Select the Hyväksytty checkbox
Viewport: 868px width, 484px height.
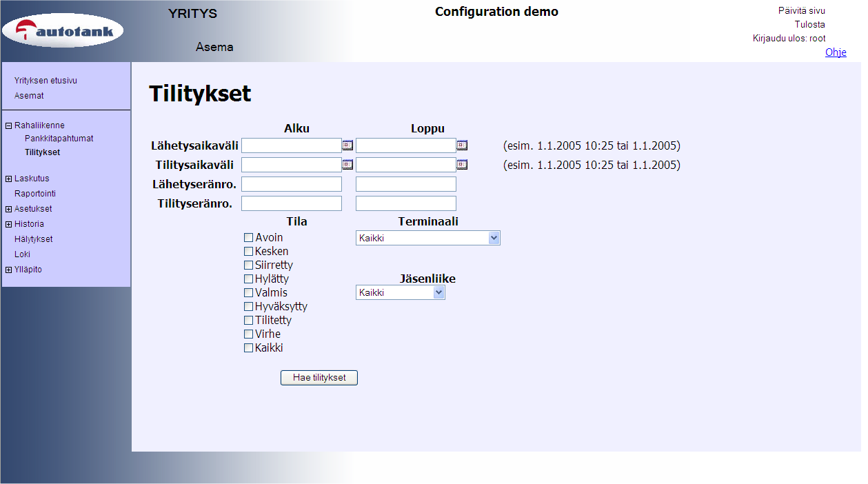point(249,306)
